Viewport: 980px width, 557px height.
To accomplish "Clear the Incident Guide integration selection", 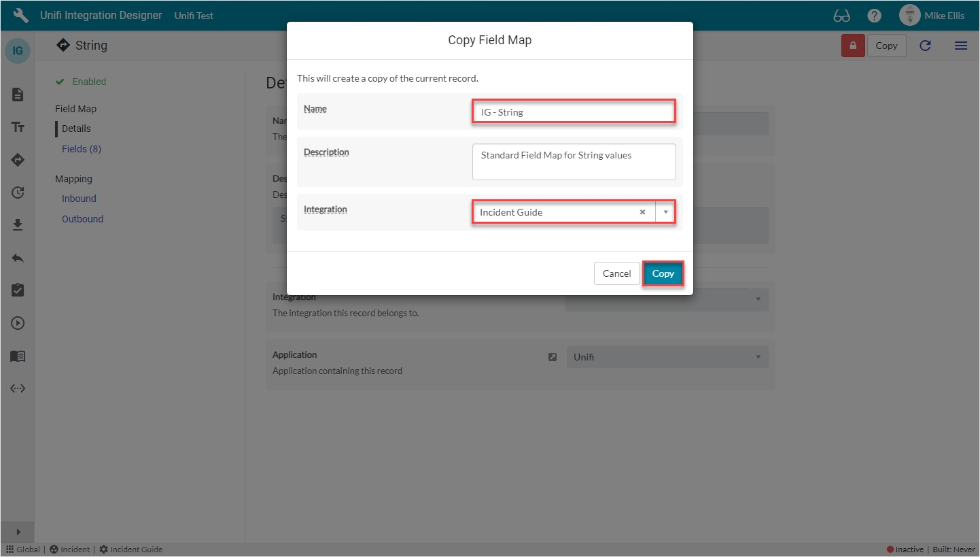I will pyautogui.click(x=642, y=212).
